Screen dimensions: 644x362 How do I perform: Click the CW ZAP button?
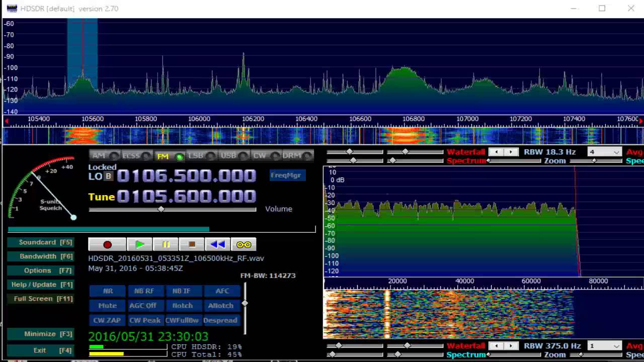(x=108, y=320)
